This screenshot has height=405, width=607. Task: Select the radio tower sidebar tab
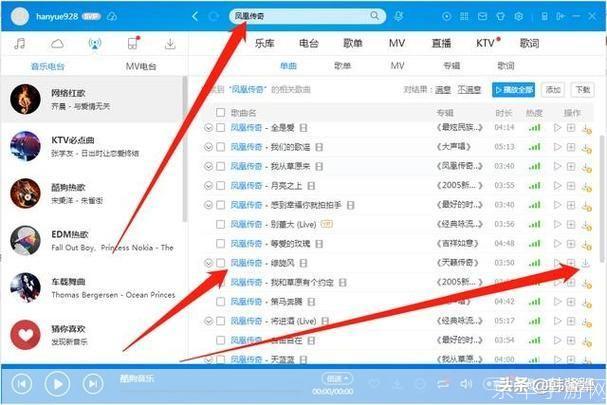(x=95, y=43)
